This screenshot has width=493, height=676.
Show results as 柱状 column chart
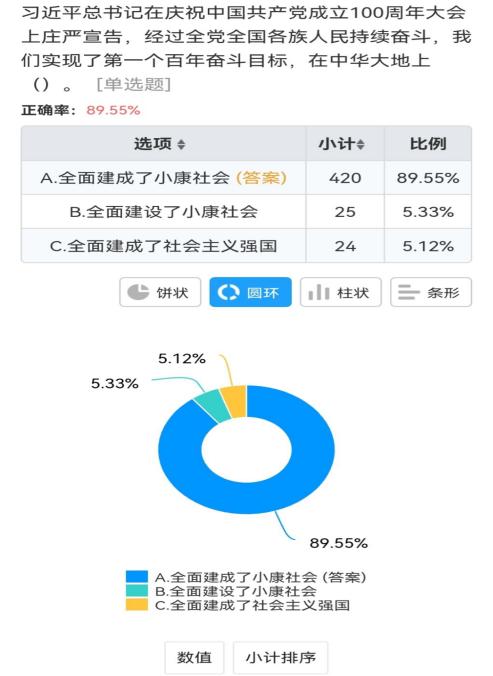point(340,292)
